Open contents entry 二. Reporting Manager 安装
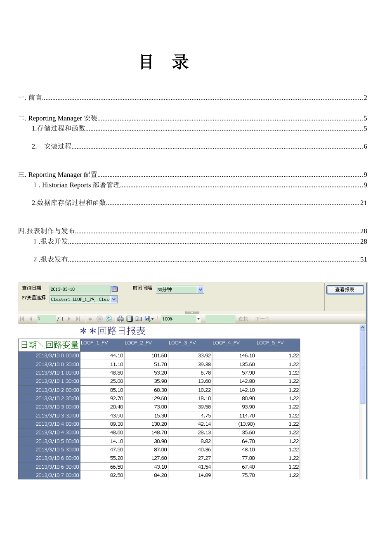This screenshot has height=555, width=392. click(192, 118)
